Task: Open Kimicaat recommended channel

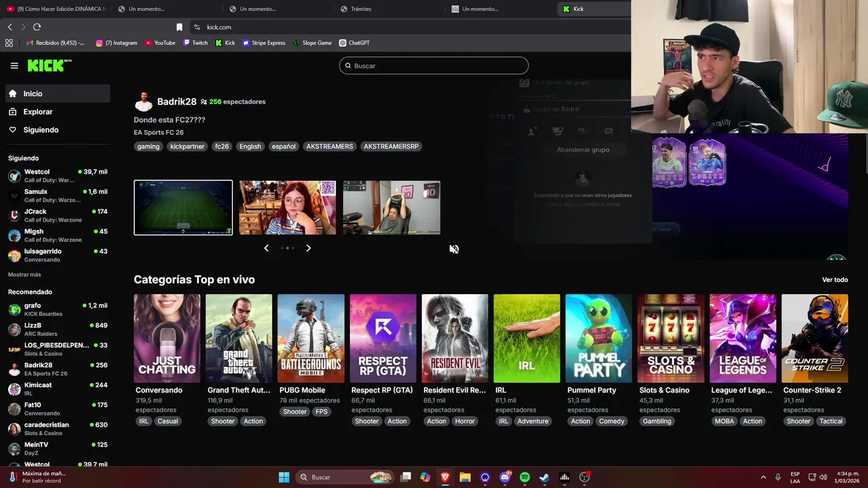Action: [58, 389]
